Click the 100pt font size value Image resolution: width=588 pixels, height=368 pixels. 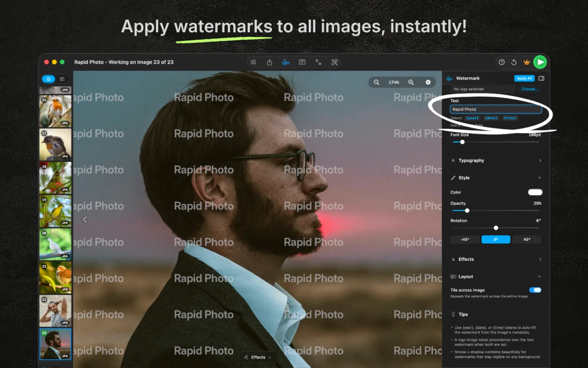535,135
